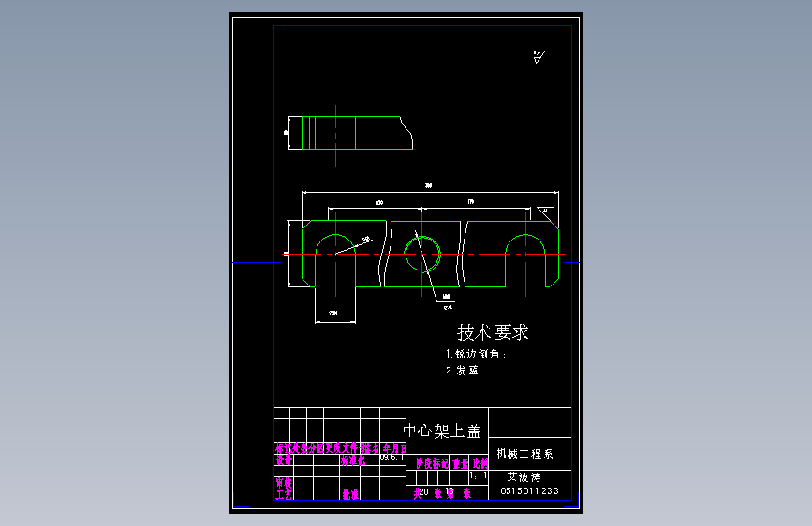The height and width of the screenshot is (526, 812).
Task: Click the 比例 header cell
Action: 480,463
